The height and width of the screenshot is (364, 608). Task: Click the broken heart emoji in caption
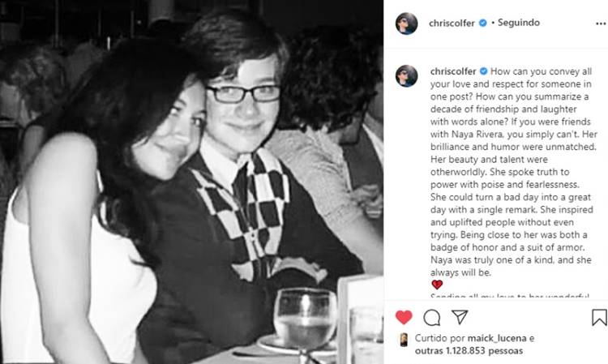click(x=437, y=285)
